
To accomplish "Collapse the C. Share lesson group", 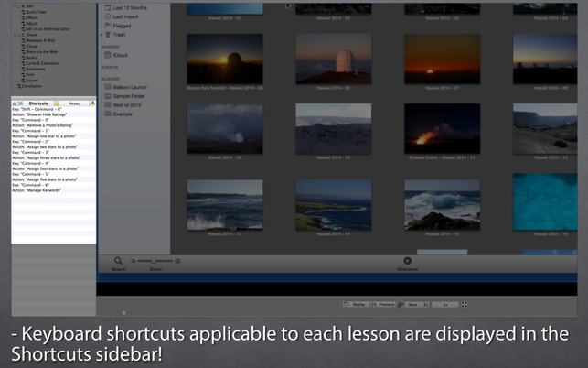I will [15, 35].
